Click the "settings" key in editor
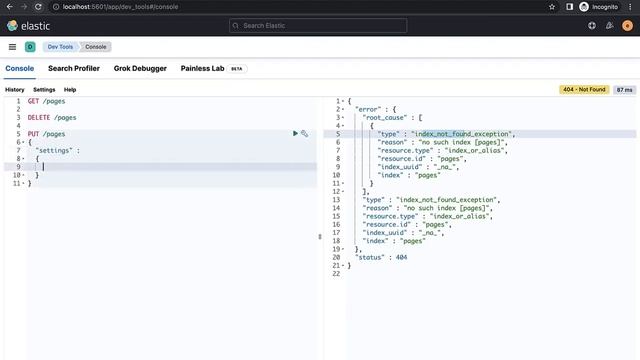The height and width of the screenshot is (360, 640). click(x=53, y=151)
